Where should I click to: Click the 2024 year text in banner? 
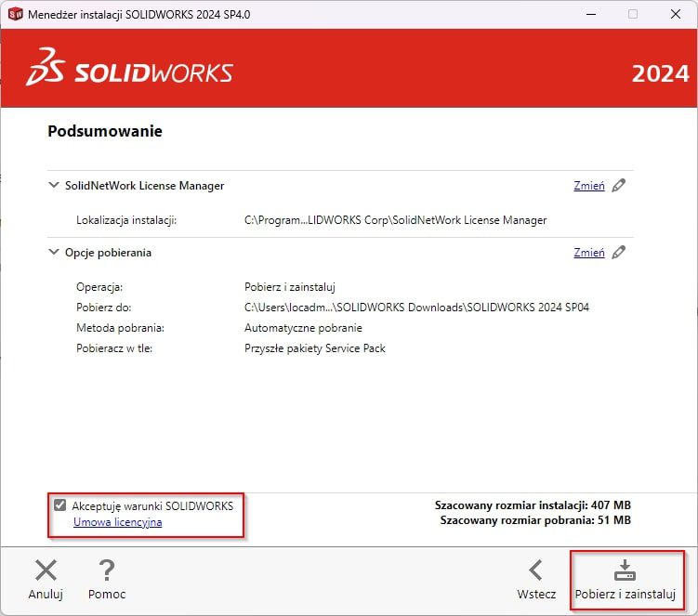[x=660, y=74]
